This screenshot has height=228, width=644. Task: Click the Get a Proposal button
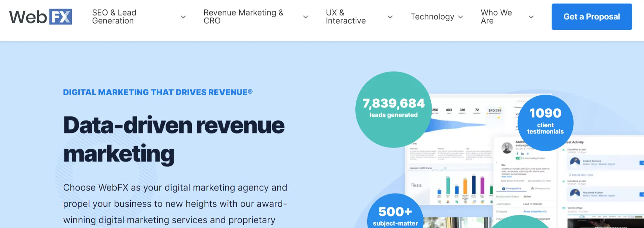[592, 17]
